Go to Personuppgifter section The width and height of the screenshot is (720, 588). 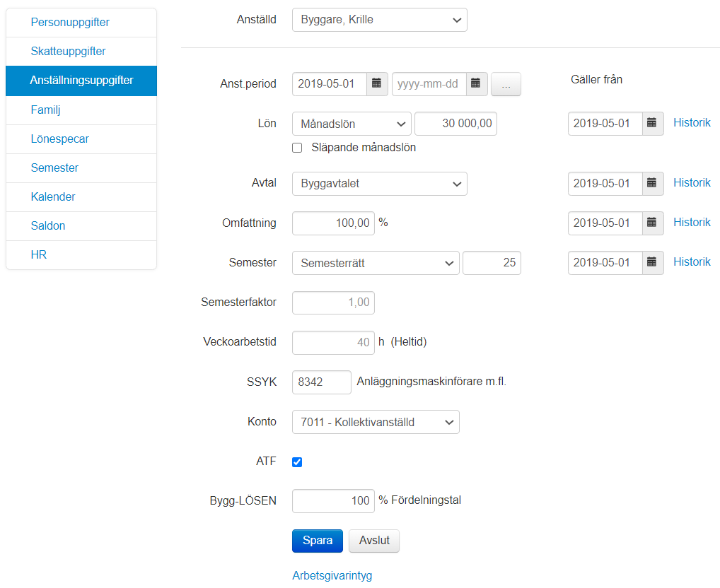pos(81,23)
